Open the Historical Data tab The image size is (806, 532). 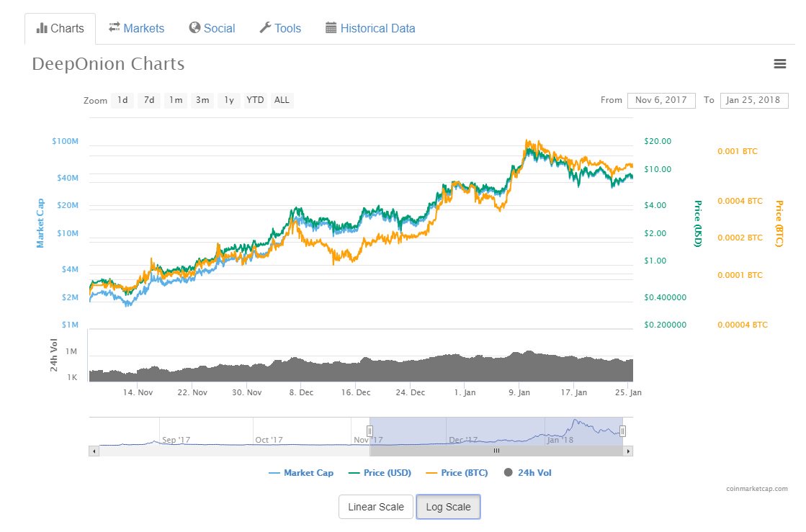click(370, 28)
